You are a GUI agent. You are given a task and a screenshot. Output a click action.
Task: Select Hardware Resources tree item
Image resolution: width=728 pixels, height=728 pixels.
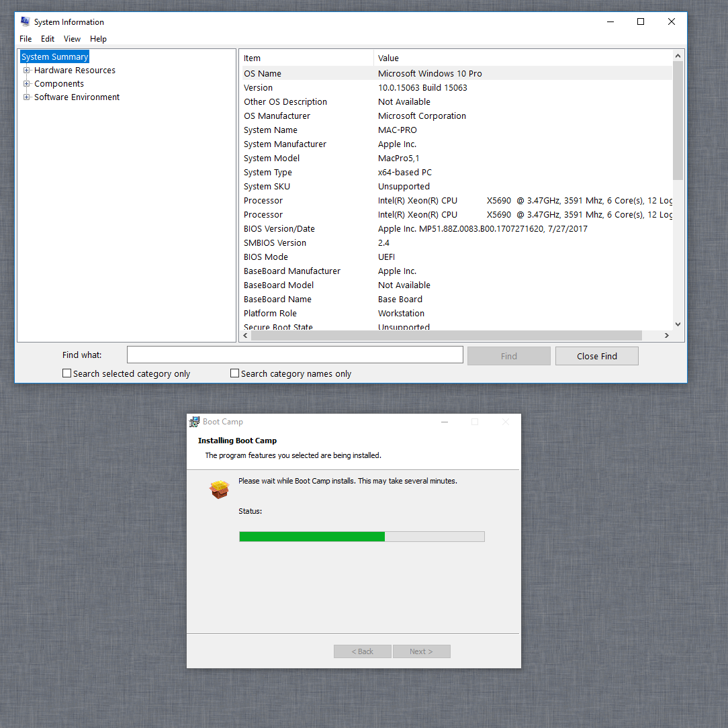[75, 70]
